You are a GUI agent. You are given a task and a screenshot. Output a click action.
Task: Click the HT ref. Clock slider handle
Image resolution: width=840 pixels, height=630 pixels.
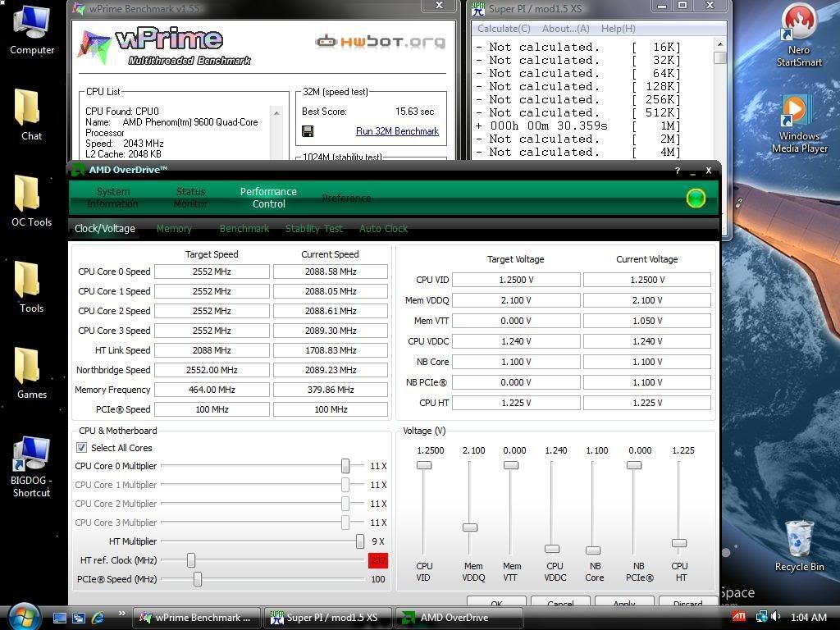pos(191,560)
